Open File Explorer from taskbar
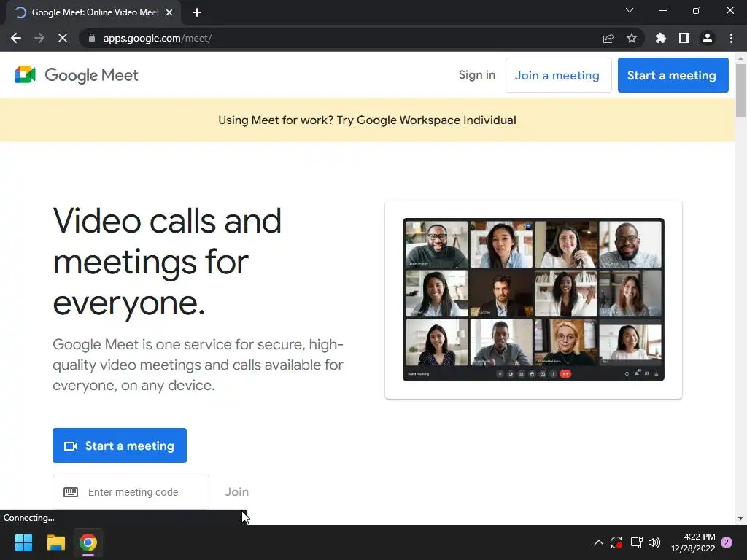 pyautogui.click(x=55, y=542)
